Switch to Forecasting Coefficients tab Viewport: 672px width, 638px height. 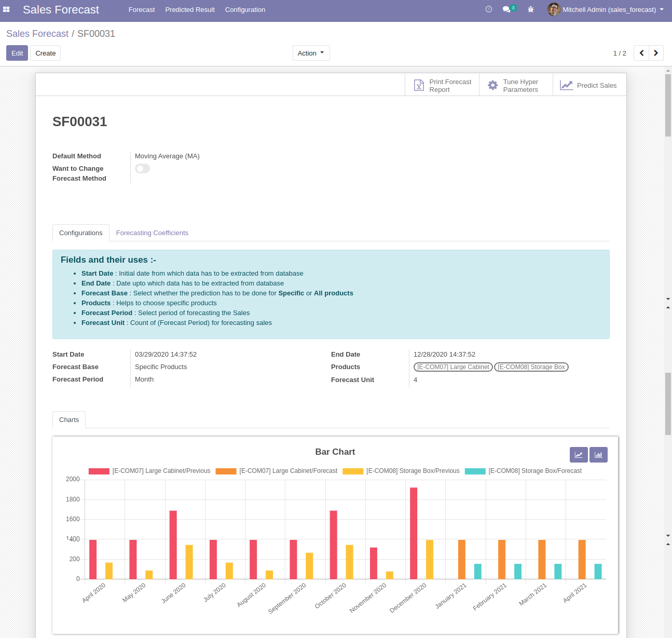tap(152, 233)
